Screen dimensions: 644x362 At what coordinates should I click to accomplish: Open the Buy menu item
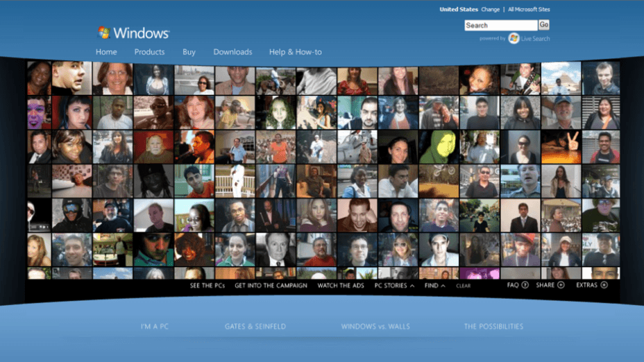pyautogui.click(x=189, y=52)
